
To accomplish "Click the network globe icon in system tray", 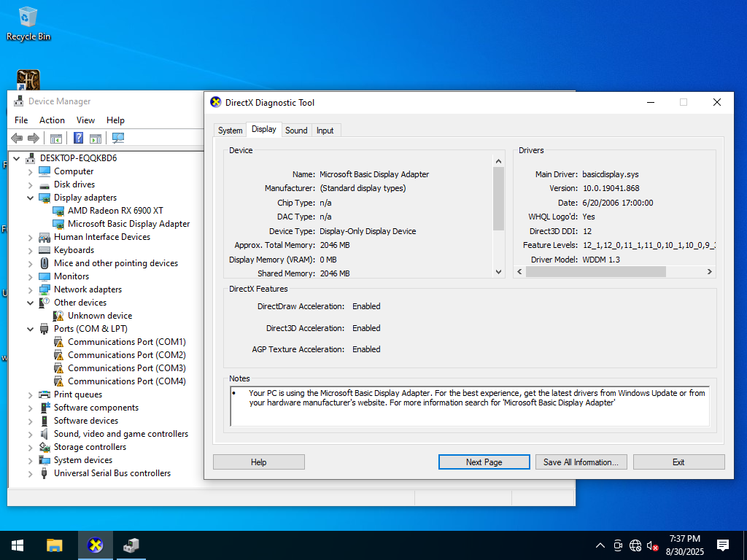I will tap(635, 545).
